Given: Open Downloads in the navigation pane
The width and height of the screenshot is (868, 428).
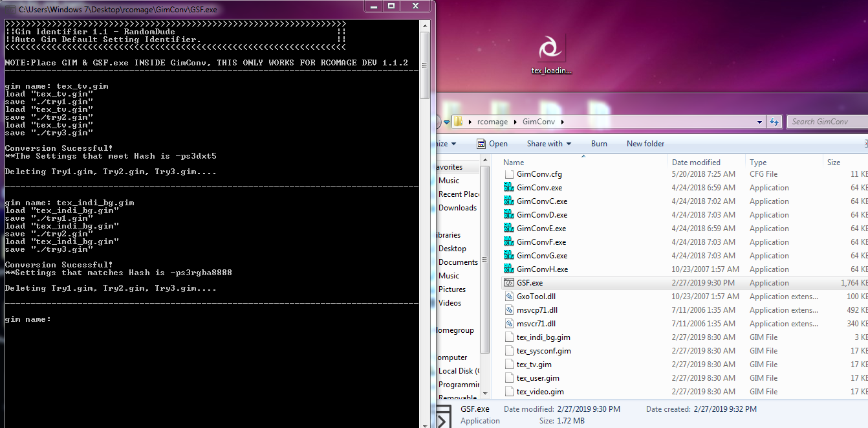Looking at the screenshot, I should [457, 208].
